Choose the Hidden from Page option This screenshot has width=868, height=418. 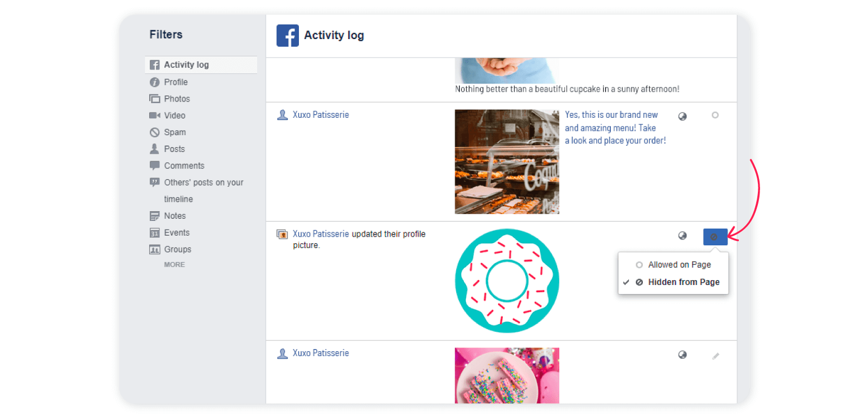coord(684,282)
